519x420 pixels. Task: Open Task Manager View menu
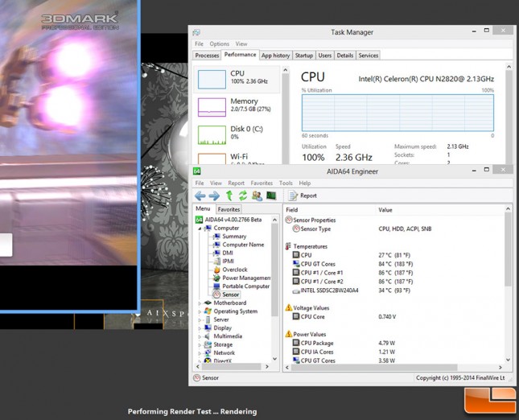click(x=241, y=43)
